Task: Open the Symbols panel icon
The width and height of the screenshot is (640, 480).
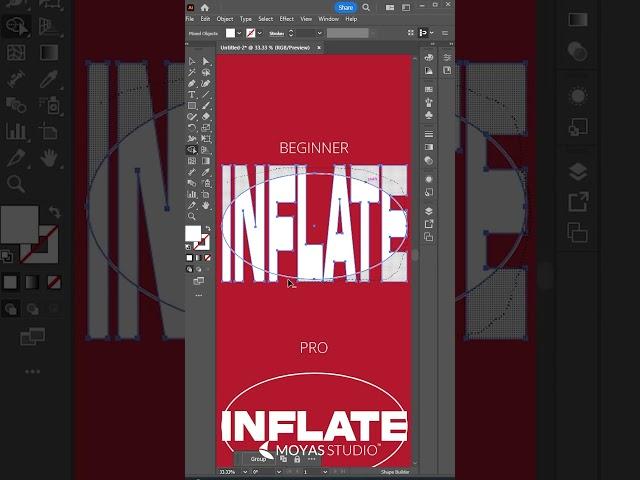Action: (429, 116)
